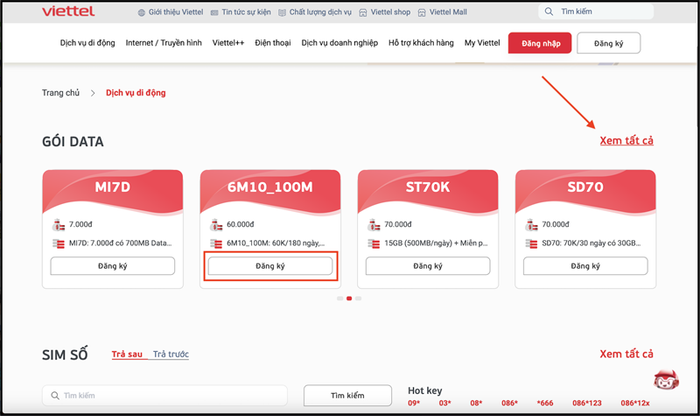The image size is (700, 416).
Task: Open Xem tất cả for Gói Data
Action: [626, 140]
